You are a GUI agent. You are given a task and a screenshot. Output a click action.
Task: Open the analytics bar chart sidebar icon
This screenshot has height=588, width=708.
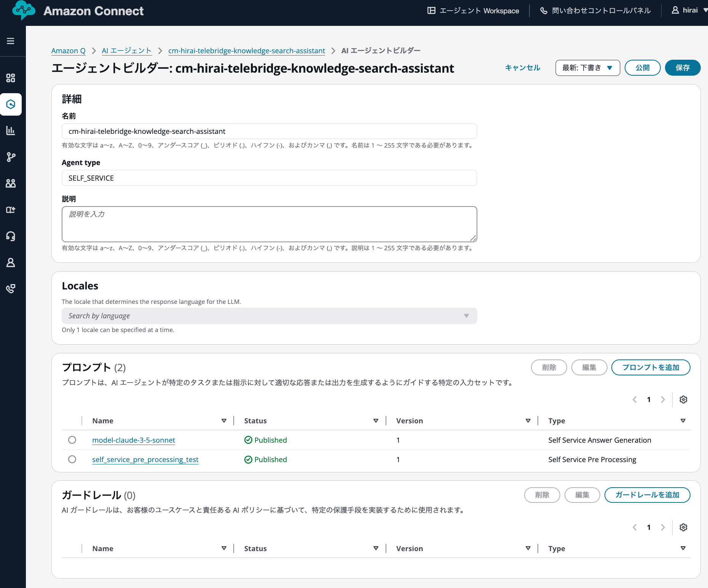[11, 130]
